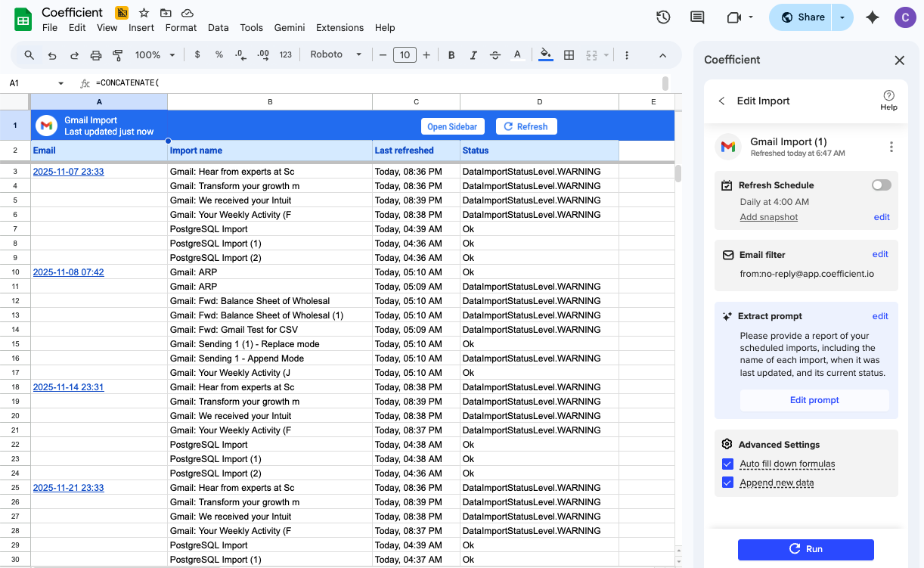Click the Run button in Coefficient sidebar
The height and width of the screenshot is (568, 924).
[805, 549]
